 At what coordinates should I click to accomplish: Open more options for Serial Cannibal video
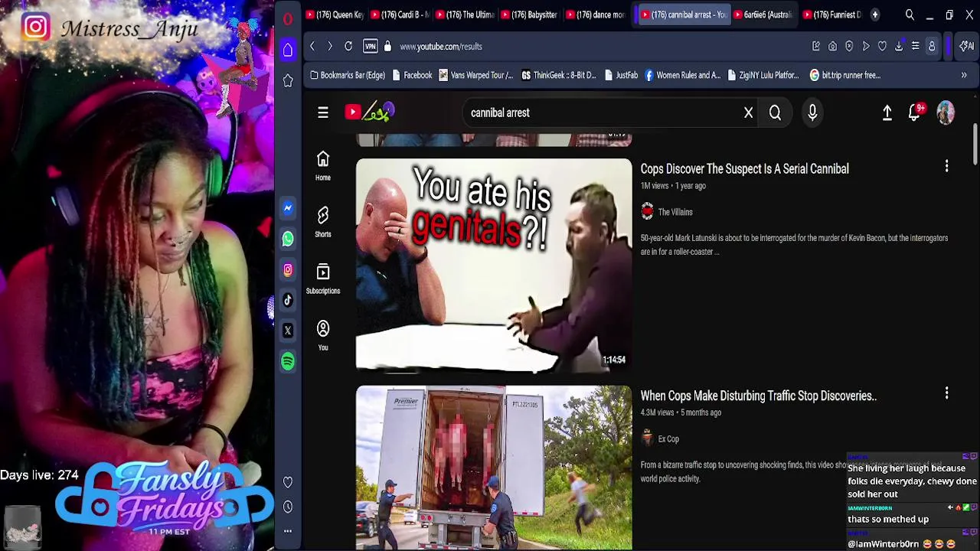tap(946, 167)
